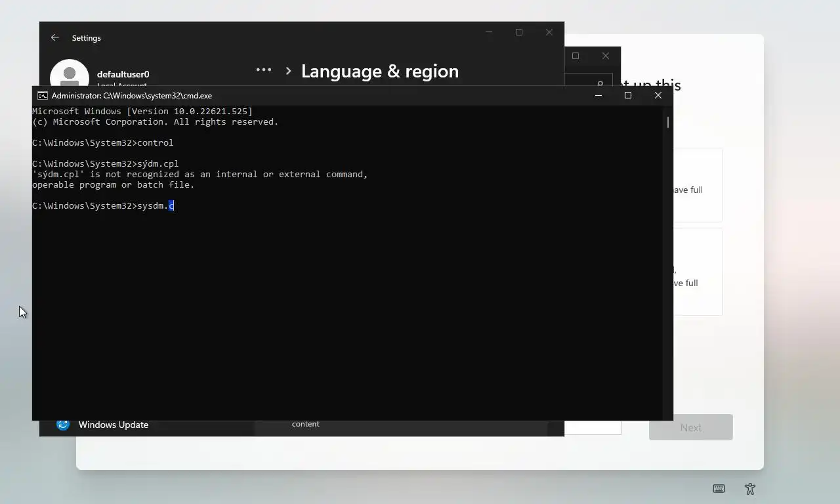The image size is (840, 504).
Task: Click the 'operable program or batch file.' line
Action: [114, 184]
